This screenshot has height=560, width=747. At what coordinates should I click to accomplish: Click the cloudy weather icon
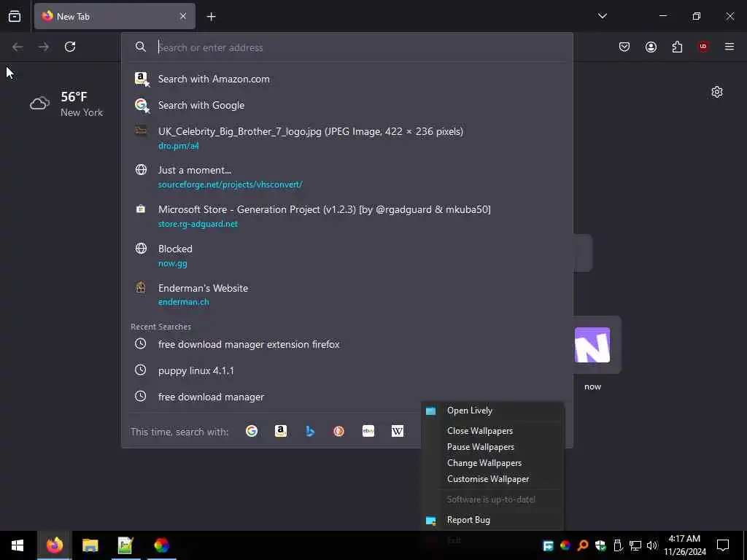[x=39, y=104]
